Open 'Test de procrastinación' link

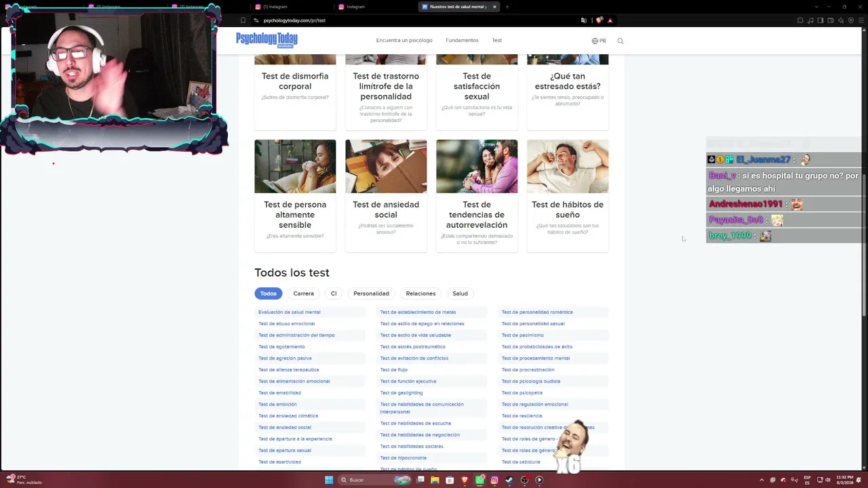coord(528,370)
